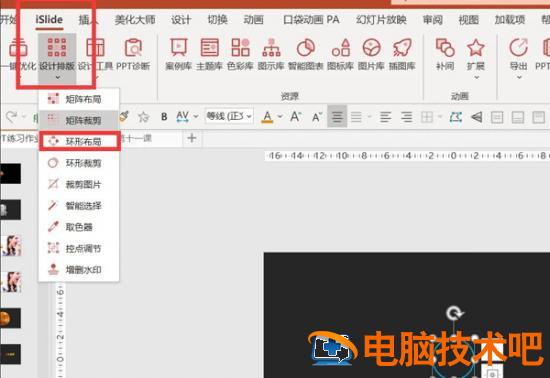Open the 图片库 picture library
550x378 pixels.
pos(371,54)
